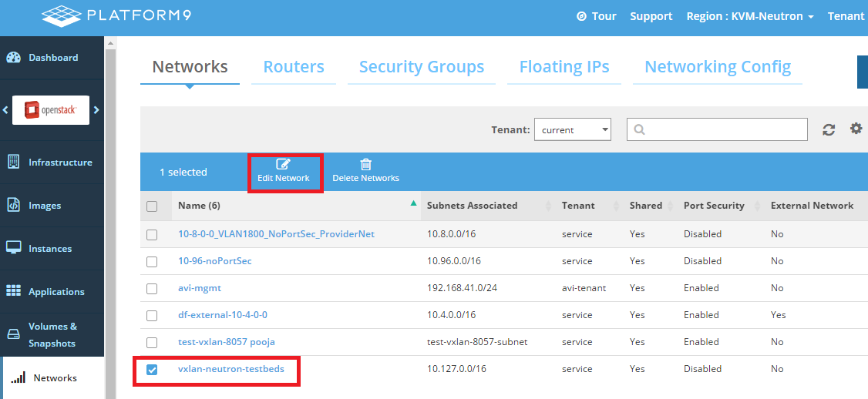The height and width of the screenshot is (399, 868).
Task: Switch to the Security Groups tab
Action: point(422,67)
